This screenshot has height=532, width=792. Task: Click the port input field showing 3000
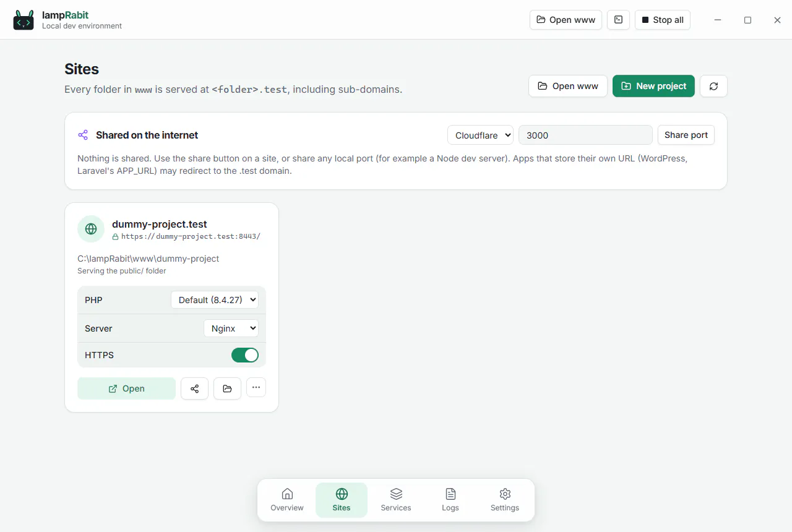tap(585, 135)
